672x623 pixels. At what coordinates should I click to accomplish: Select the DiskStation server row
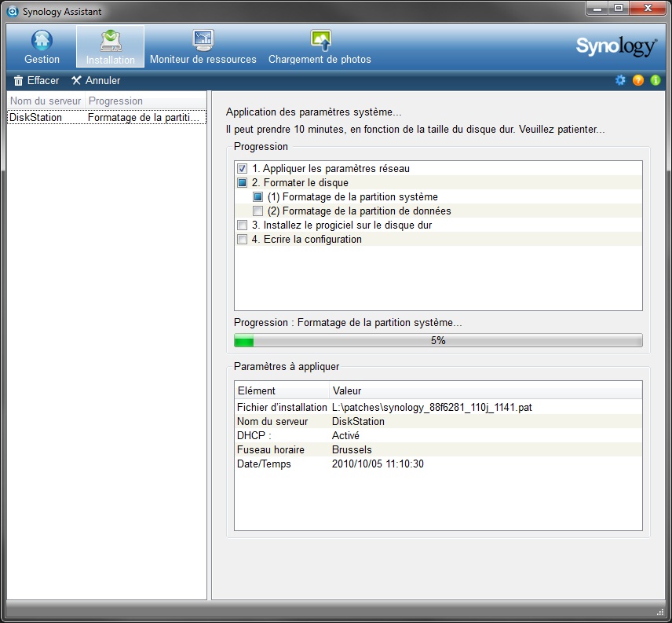coord(106,118)
